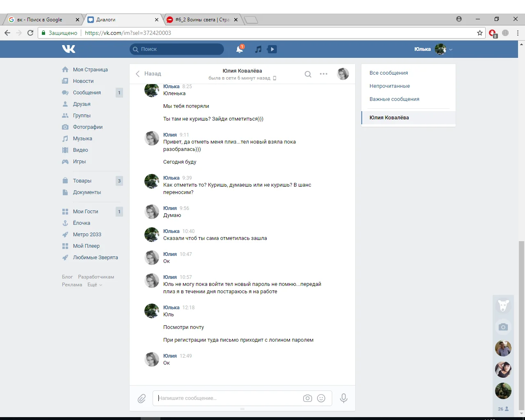Open notifications via the bell icon
The image size is (525, 420).
pos(240,49)
